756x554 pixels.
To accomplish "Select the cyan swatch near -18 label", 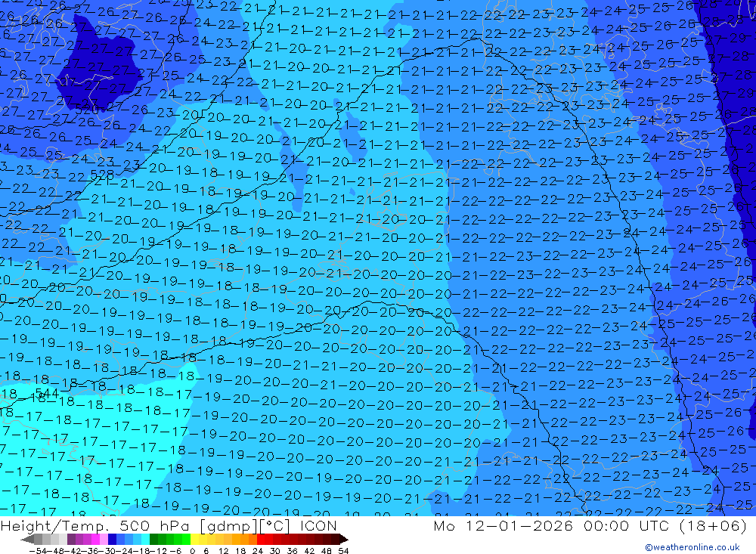I will pyautogui.click(x=146, y=539).
